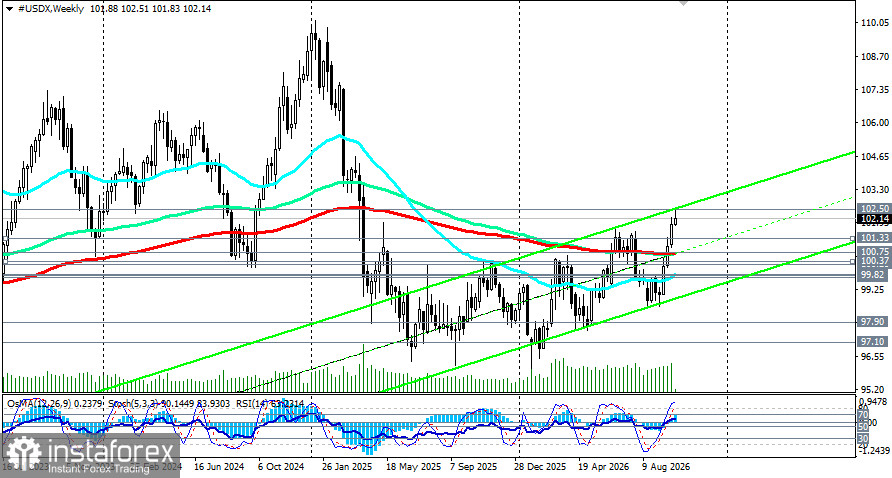Click the 108.70 price scale value
The width and height of the screenshot is (892, 478).
(875, 57)
